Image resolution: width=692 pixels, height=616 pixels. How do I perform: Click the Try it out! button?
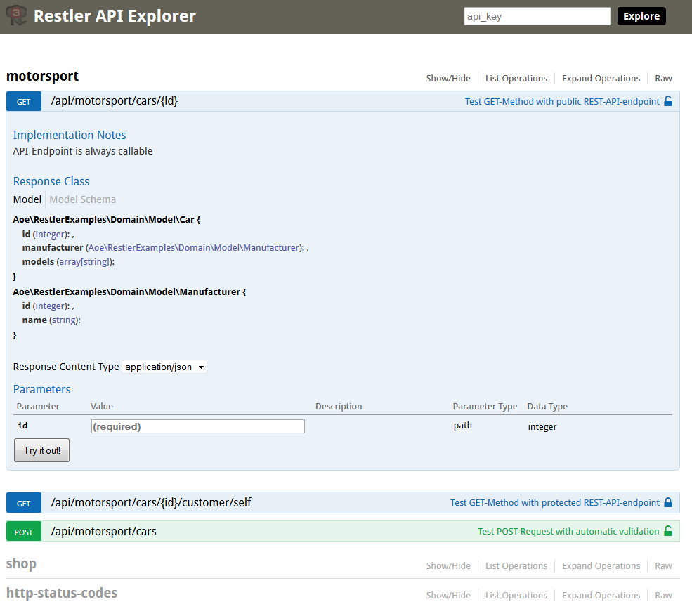click(41, 450)
